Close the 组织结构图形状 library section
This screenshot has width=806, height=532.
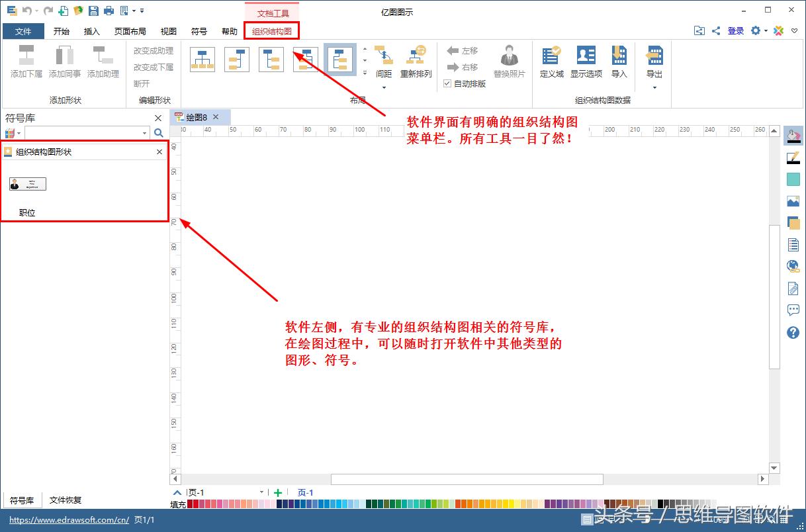[x=159, y=152]
